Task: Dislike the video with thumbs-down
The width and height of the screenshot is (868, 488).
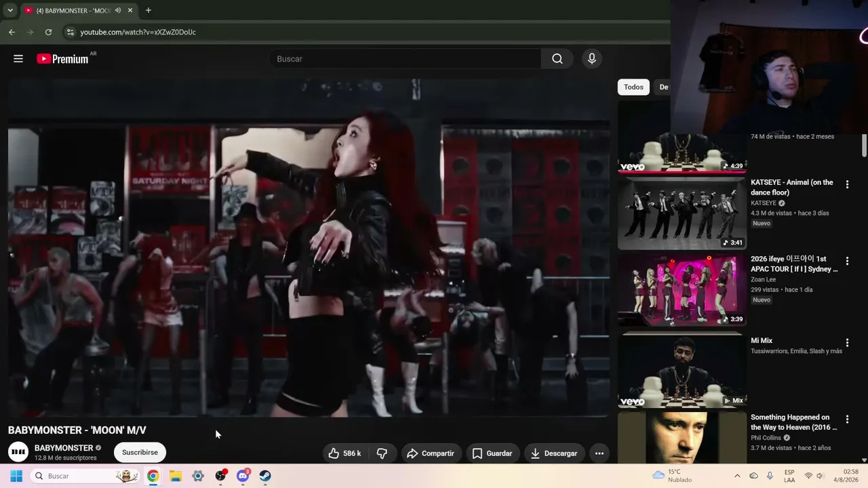Action: click(x=382, y=453)
